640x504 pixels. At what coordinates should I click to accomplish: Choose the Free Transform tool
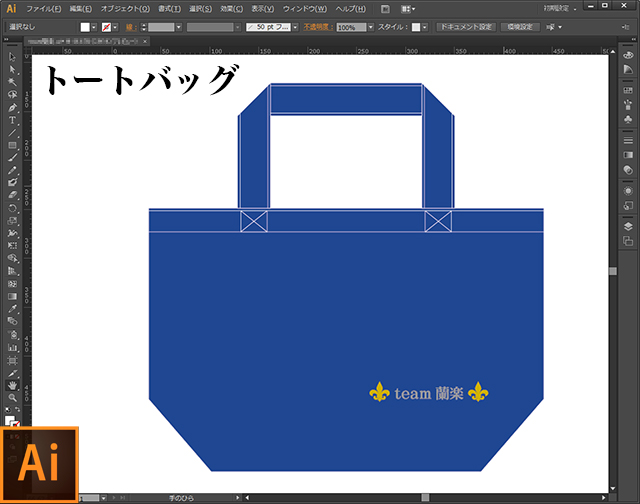tap(12, 245)
